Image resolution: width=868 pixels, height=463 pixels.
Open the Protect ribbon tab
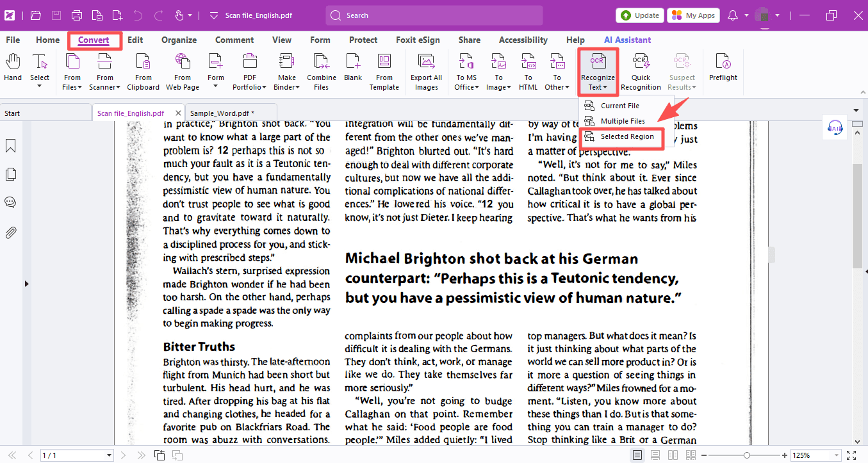coord(363,40)
